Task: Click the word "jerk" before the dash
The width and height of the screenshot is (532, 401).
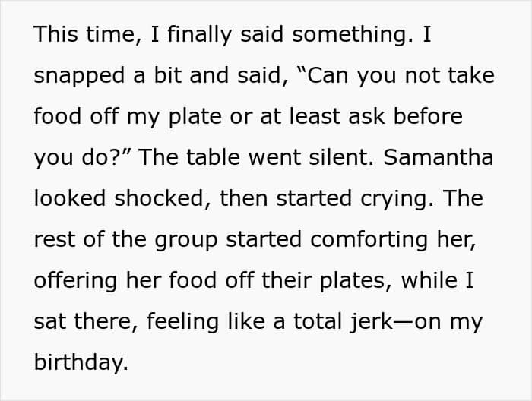Action: point(371,323)
